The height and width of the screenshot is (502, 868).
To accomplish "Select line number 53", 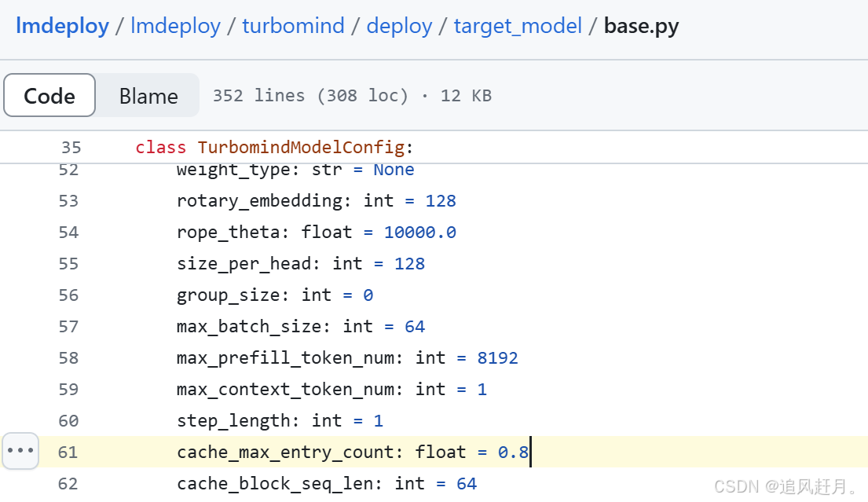I will click(x=68, y=201).
